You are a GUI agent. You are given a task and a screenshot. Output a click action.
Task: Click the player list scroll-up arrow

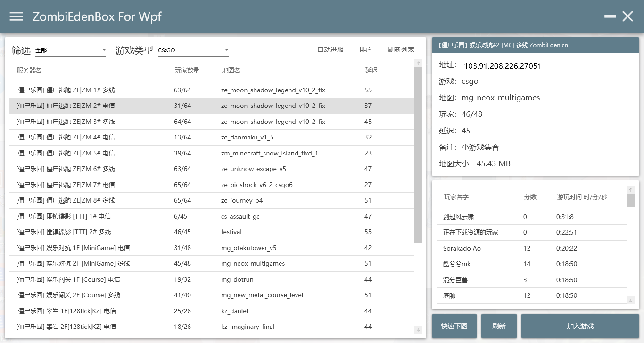[x=631, y=189]
